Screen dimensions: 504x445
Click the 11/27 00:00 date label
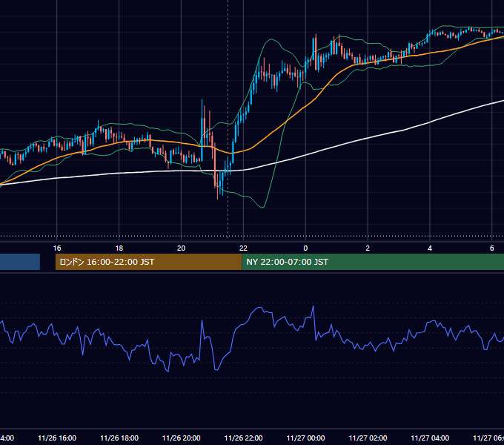tap(305, 438)
